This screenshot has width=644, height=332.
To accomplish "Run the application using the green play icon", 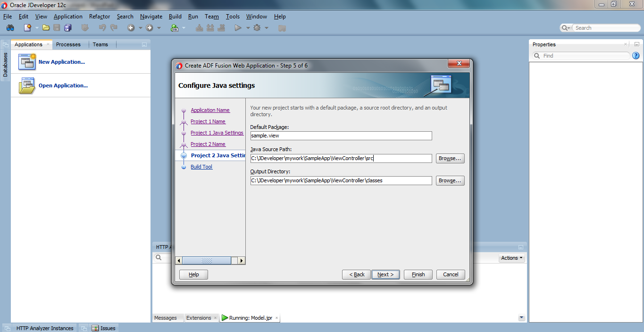I will 237,27.
